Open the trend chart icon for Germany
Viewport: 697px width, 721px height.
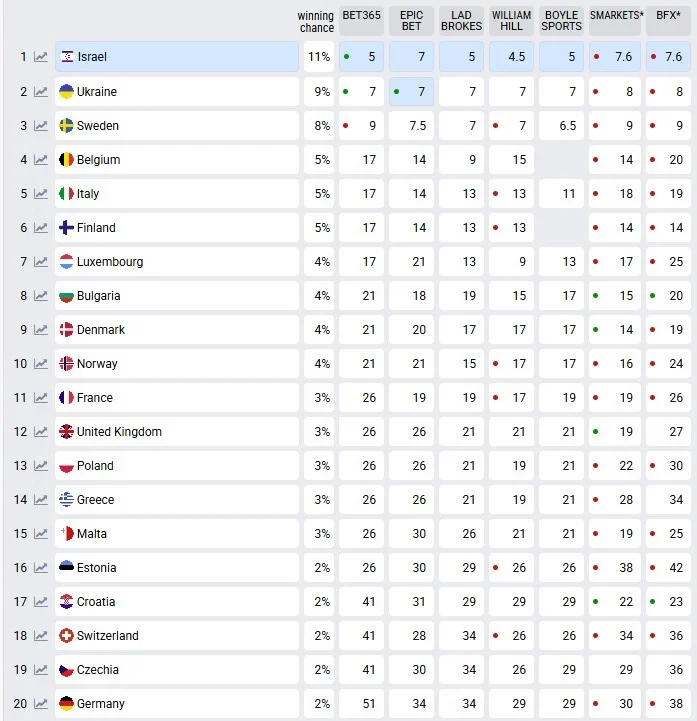(x=41, y=704)
